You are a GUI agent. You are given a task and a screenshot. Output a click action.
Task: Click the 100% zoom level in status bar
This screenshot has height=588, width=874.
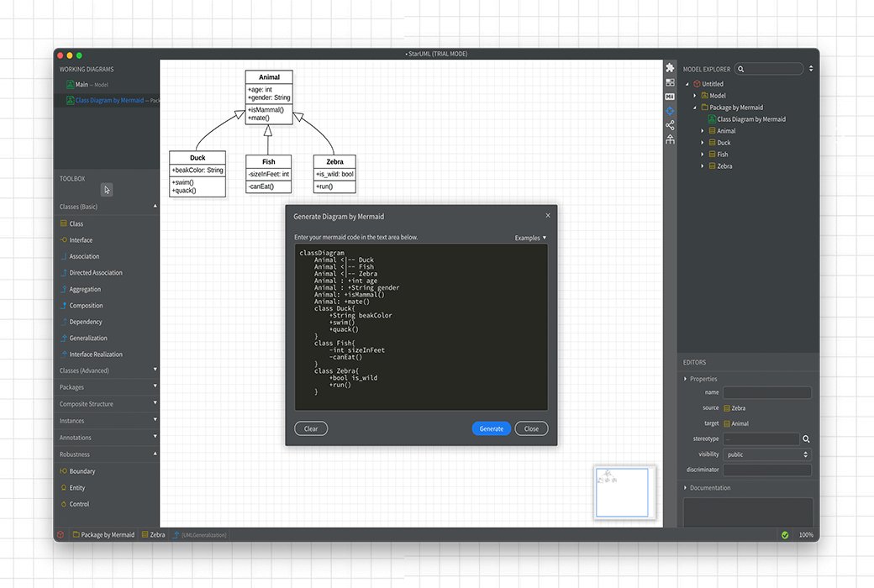tap(806, 535)
